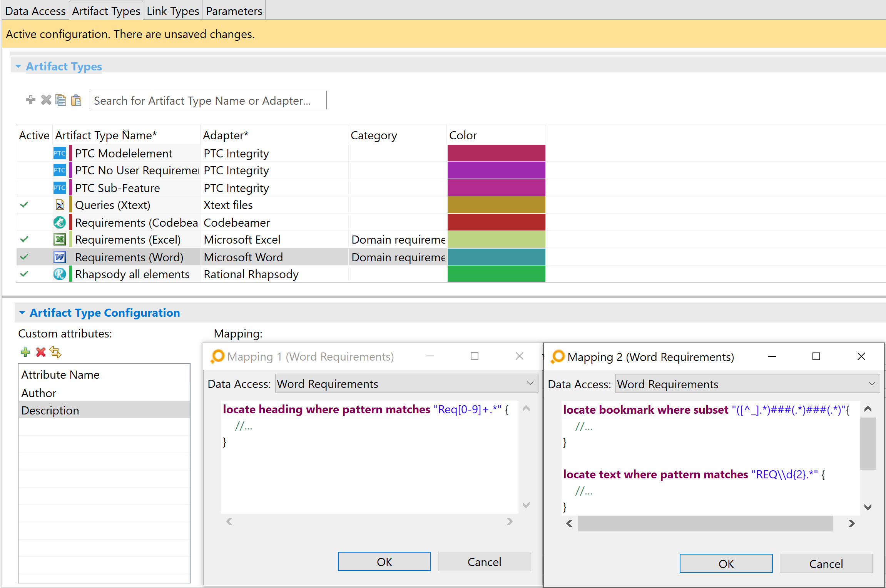The image size is (886, 588).
Task: Collapse the Artifact Types section
Action: click(18, 67)
